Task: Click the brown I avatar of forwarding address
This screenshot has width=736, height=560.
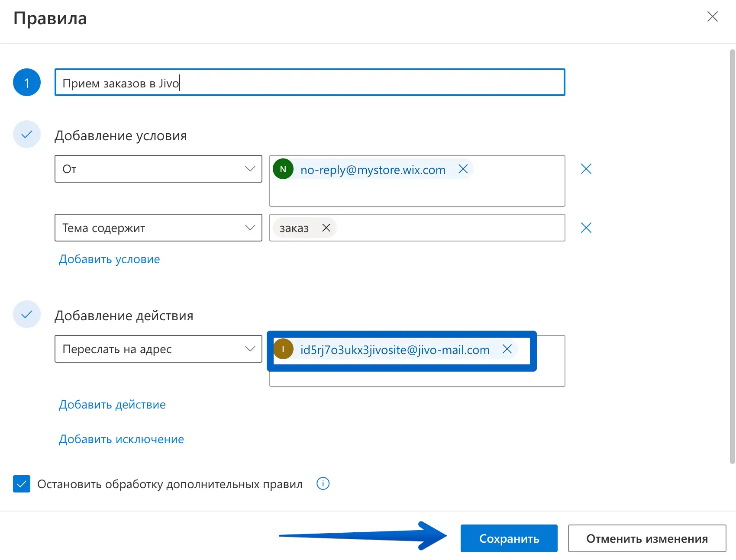Action: click(x=283, y=349)
